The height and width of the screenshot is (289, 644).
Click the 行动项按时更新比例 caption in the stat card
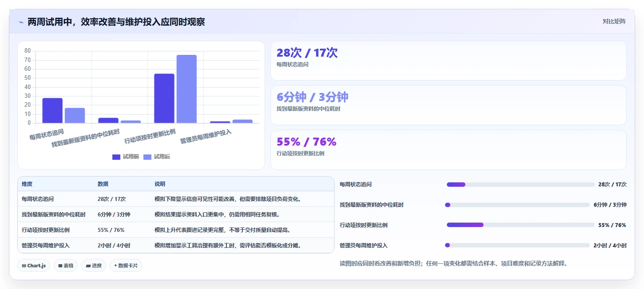301,153
